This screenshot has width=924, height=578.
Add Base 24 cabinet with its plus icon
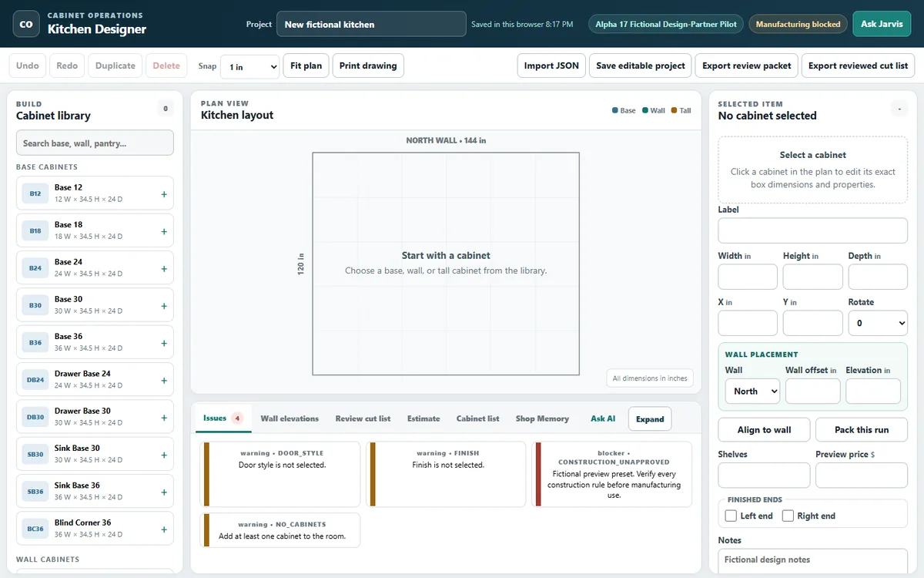click(164, 269)
